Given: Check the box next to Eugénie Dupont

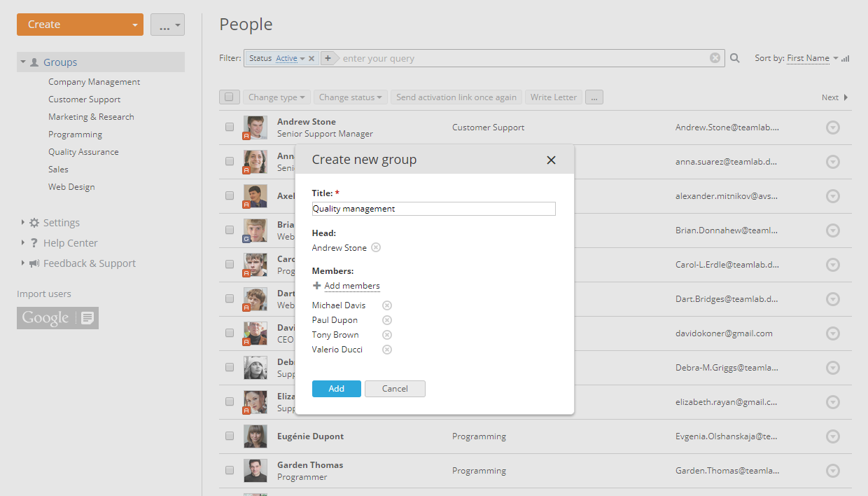Looking at the screenshot, I should click(x=229, y=436).
